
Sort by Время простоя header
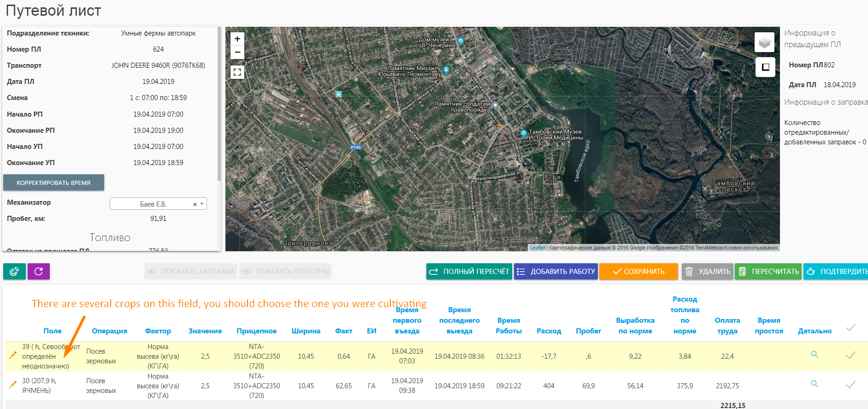pyautogui.click(x=769, y=326)
